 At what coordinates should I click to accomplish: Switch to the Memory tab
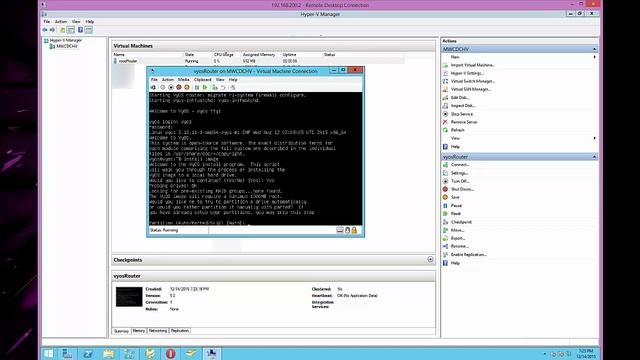click(139, 331)
